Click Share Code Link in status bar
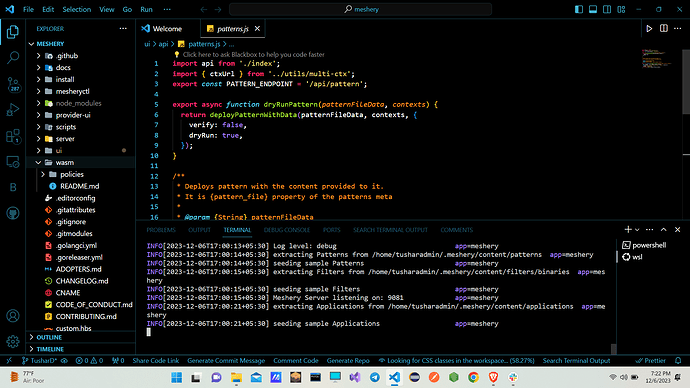Screen dimensions: 690x388 pyautogui.click(x=156, y=360)
